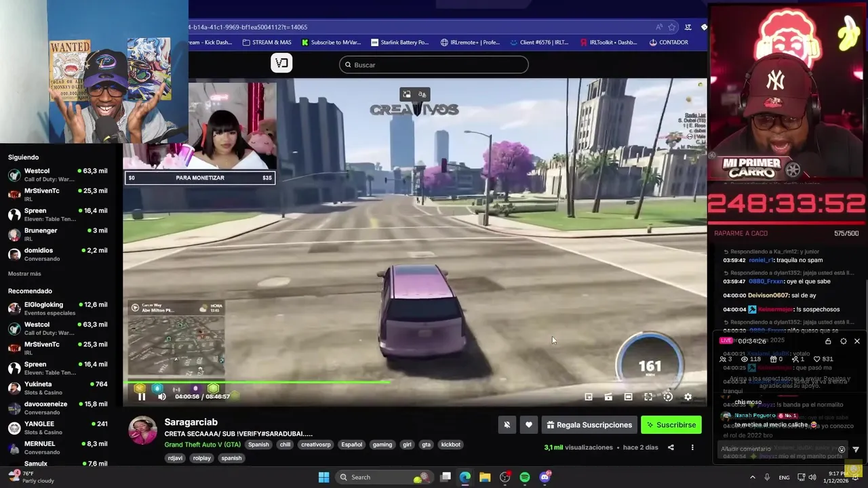Click the green Suscribirse button
This screenshot has height=488, width=868.
coord(671,425)
